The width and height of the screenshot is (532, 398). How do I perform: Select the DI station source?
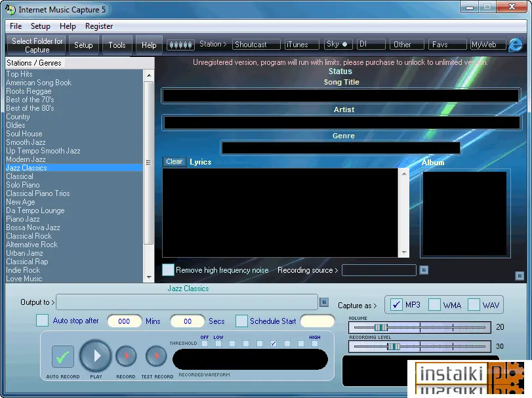tap(371, 45)
